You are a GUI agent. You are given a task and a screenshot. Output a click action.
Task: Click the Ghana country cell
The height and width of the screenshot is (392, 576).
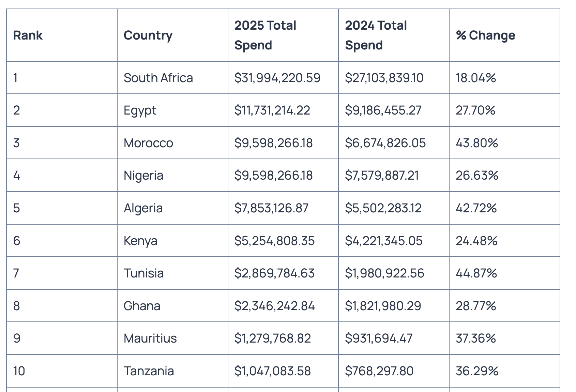[142, 306]
